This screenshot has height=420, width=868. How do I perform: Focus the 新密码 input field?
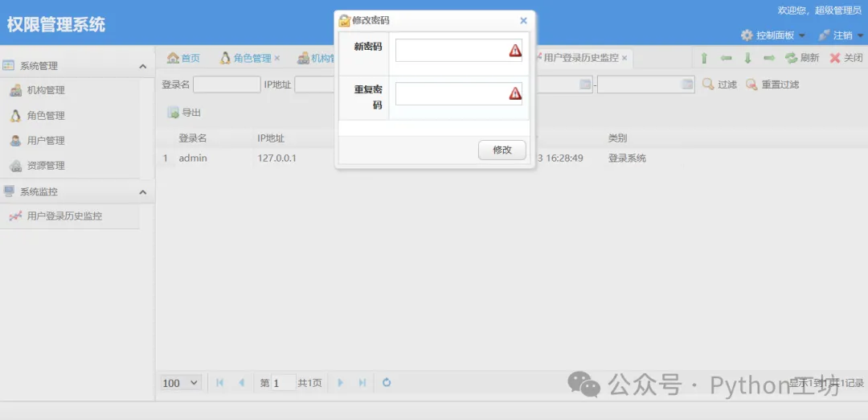458,51
